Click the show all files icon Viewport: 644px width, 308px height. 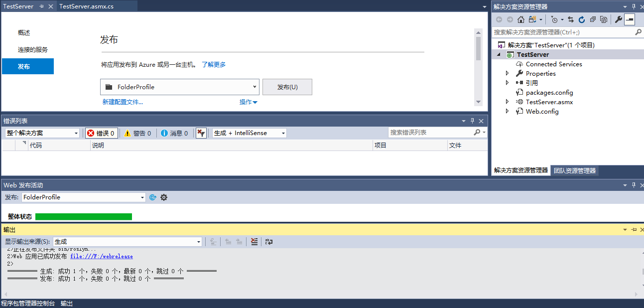[604, 19]
